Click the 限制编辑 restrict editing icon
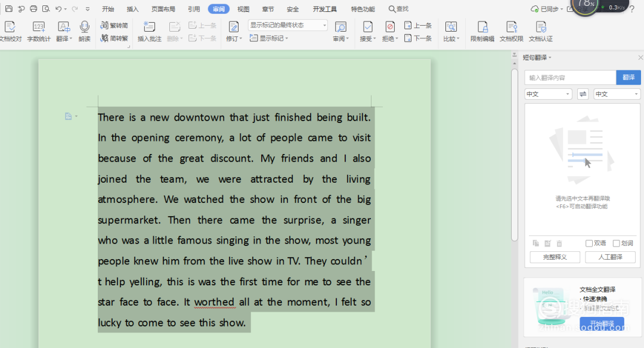The image size is (644, 348). click(x=482, y=27)
